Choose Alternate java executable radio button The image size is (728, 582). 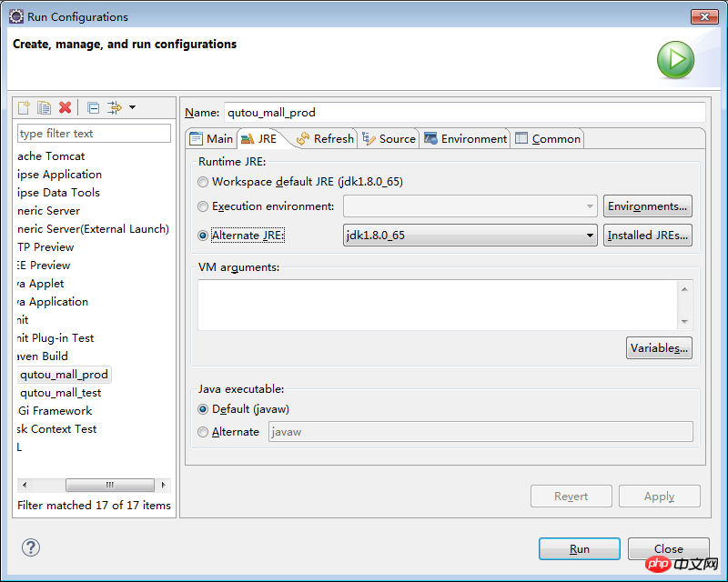(x=203, y=432)
